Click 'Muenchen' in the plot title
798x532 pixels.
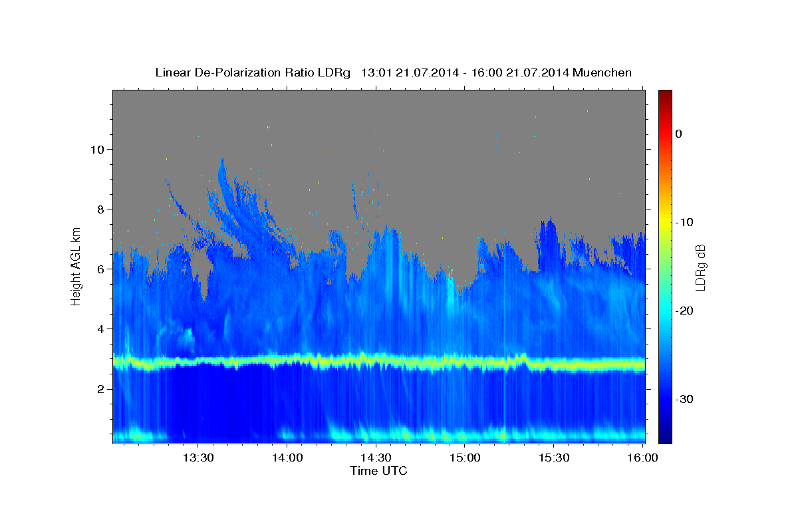(x=602, y=72)
